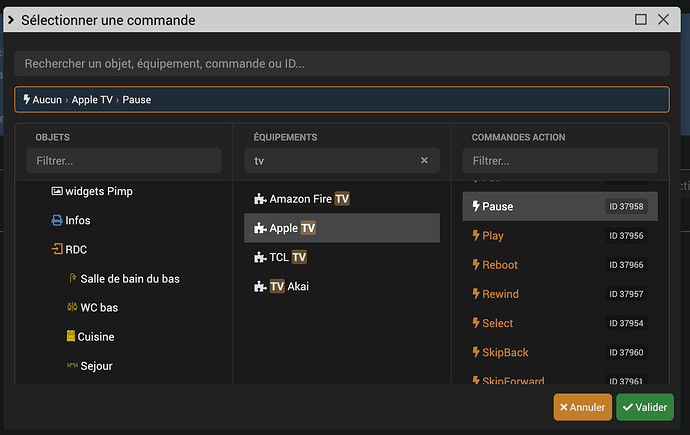Select the Select command
Viewport: 690px width, 435px height.
tap(560, 323)
